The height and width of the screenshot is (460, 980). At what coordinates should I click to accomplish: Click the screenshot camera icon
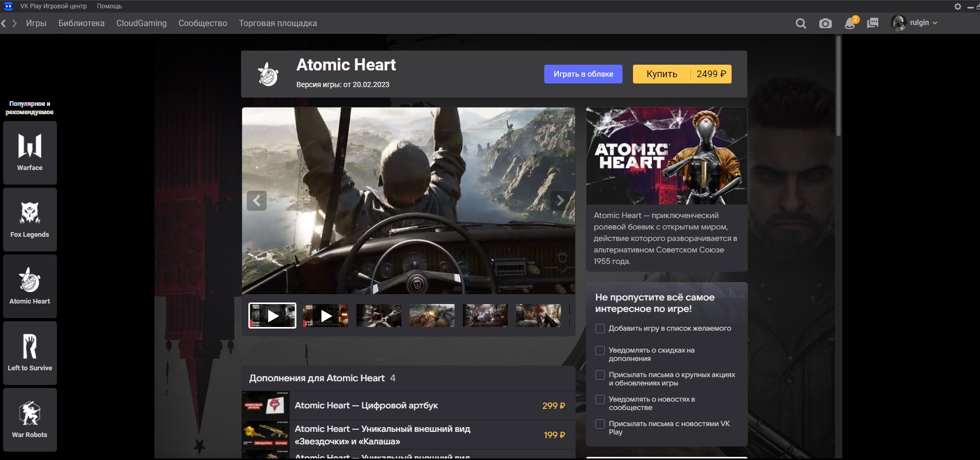[825, 23]
